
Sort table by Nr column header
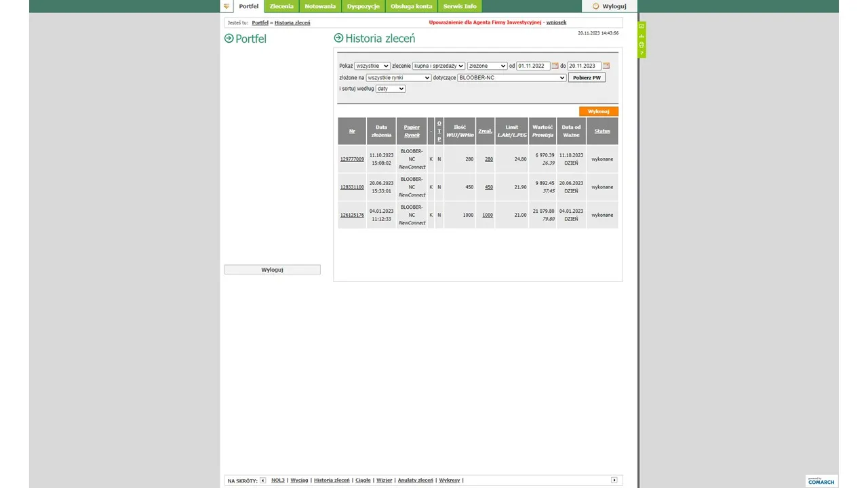352,131
